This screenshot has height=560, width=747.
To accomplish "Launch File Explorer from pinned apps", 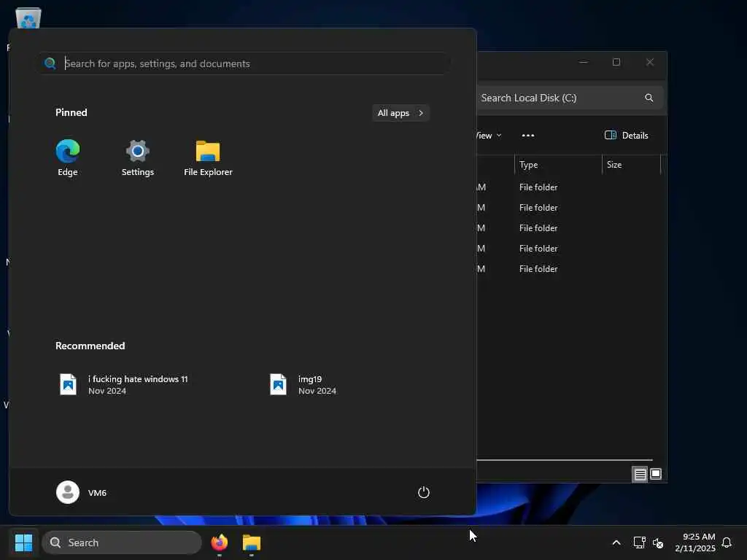I will [208, 157].
